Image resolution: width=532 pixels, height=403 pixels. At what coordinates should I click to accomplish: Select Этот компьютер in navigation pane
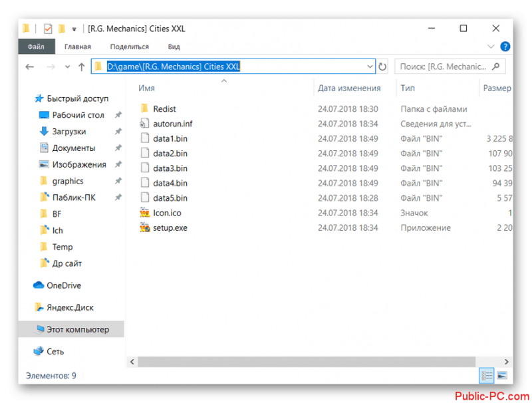point(71,329)
